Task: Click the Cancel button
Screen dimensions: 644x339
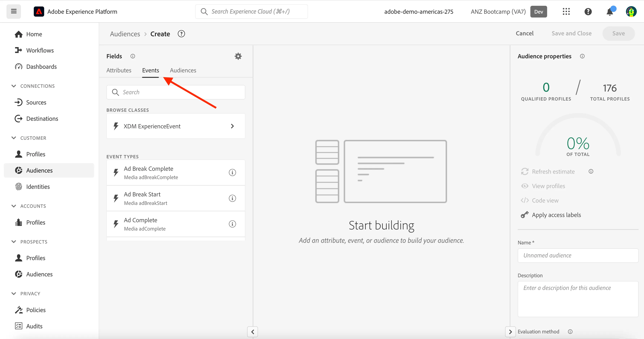Action: tap(525, 34)
